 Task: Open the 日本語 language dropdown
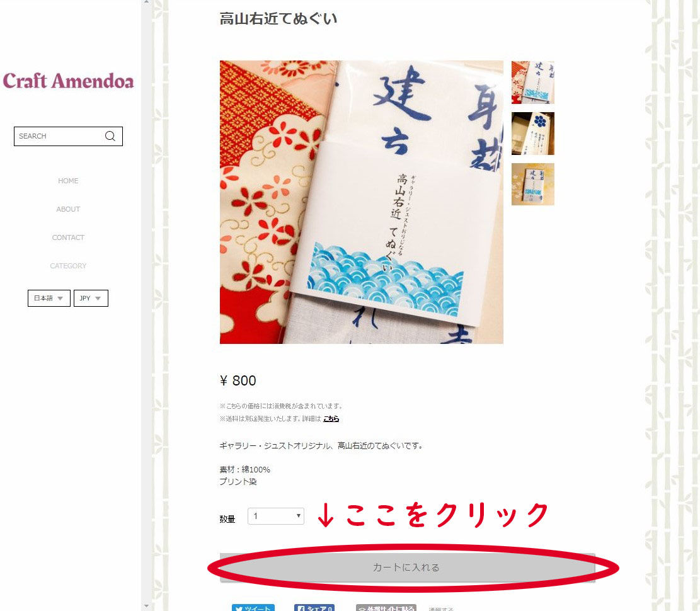[x=49, y=298]
